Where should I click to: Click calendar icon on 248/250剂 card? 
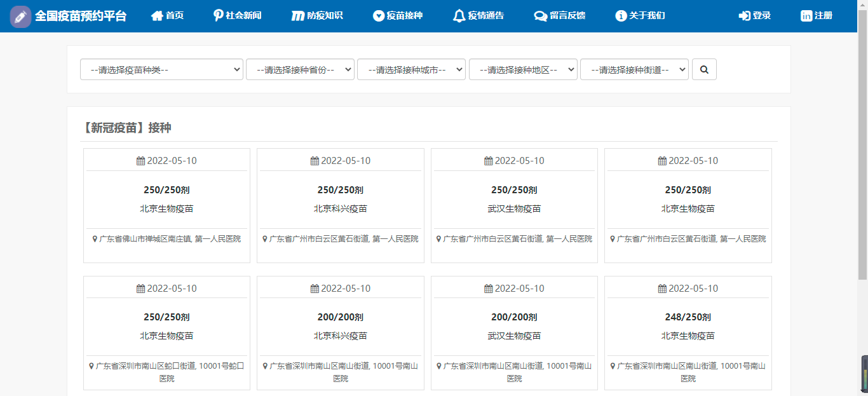[x=662, y=289]
